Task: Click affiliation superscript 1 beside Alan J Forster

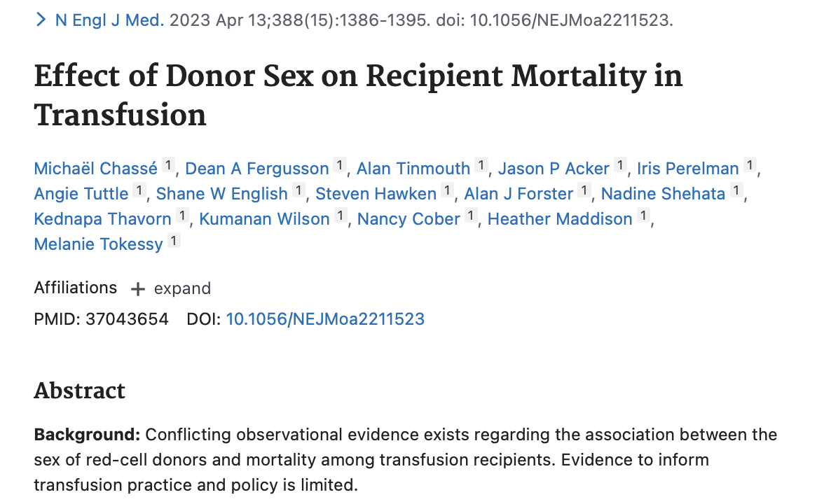Action: click(584, 190)
